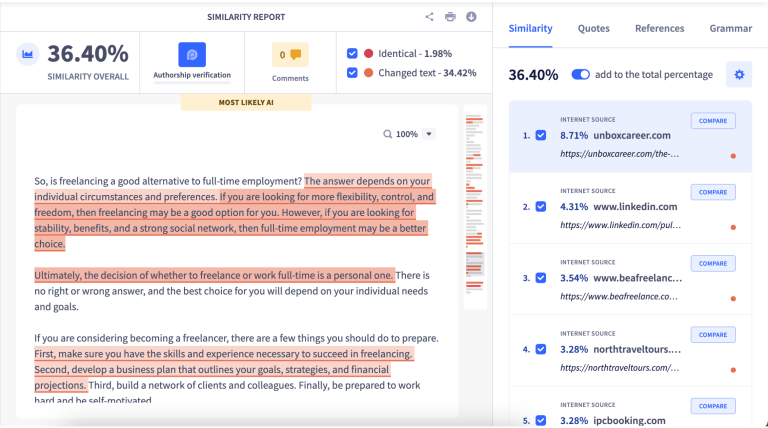Viewport: 768px width, 428px height.
Task: Toggle add to the total percentage switch
Action: click(x=580, y=75)
